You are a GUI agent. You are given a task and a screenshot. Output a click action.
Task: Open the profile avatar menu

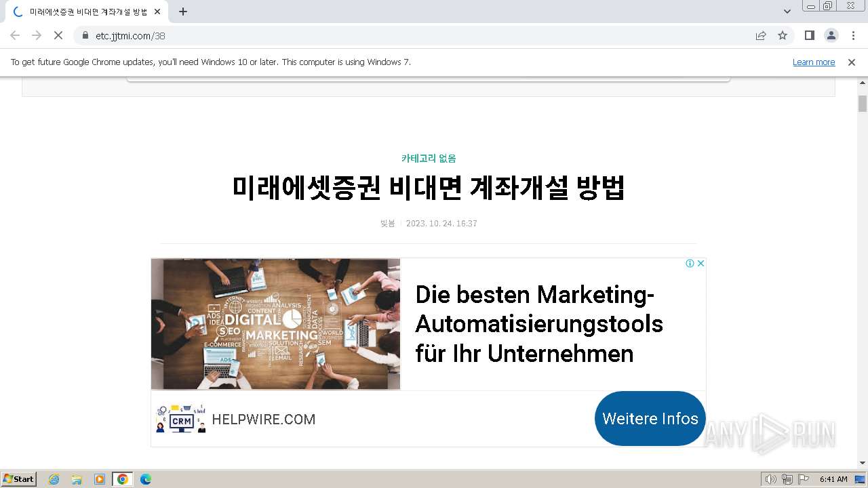[x=831, y=35]
